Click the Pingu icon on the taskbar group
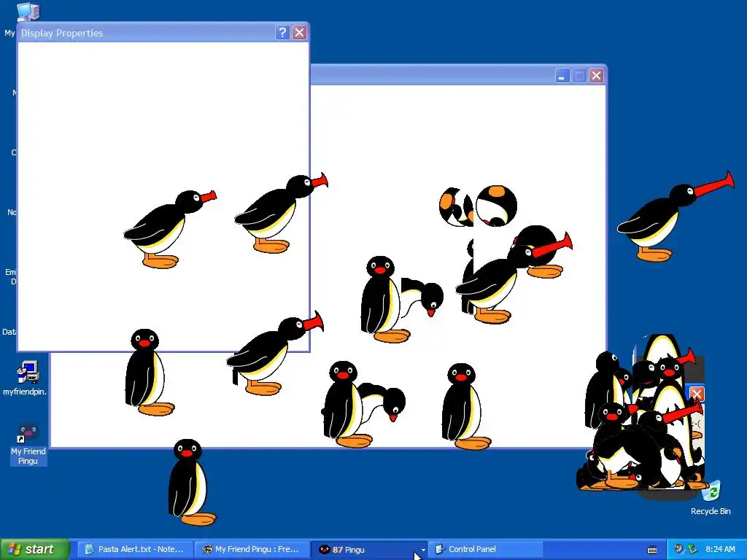Viewport: 747px width, 560px height. (x=324, y=550)
